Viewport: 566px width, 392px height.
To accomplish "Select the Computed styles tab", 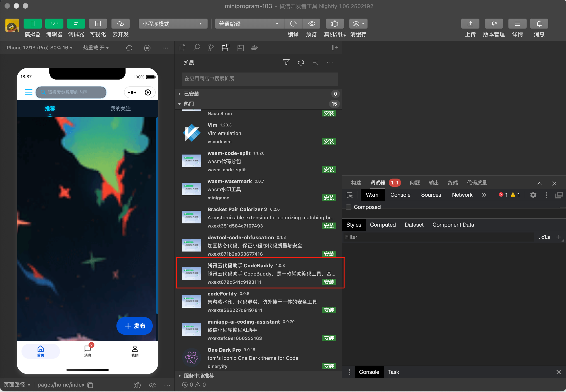I will tap(382, 225).
